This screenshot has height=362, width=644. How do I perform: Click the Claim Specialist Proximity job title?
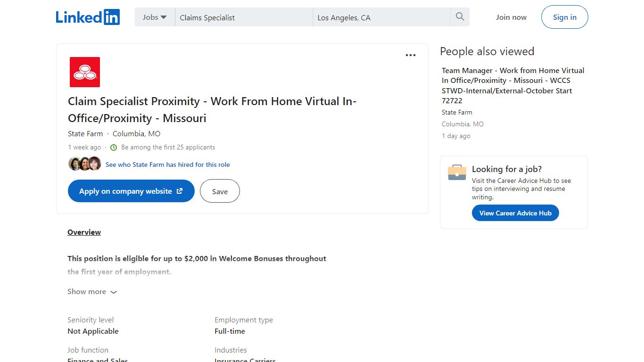click(x=212, y=110)
